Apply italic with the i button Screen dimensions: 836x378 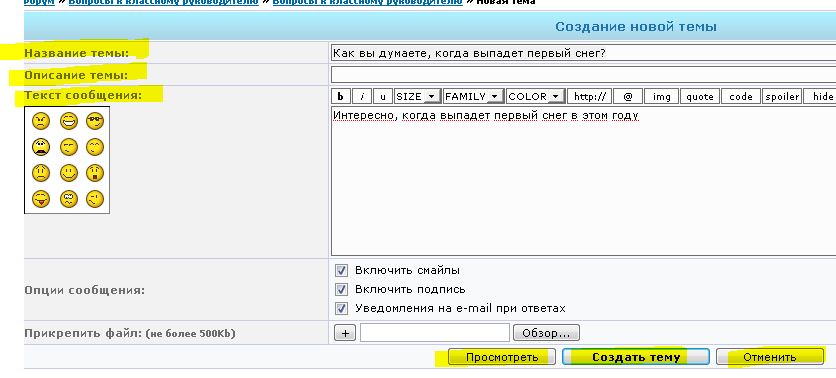(362, 96)
